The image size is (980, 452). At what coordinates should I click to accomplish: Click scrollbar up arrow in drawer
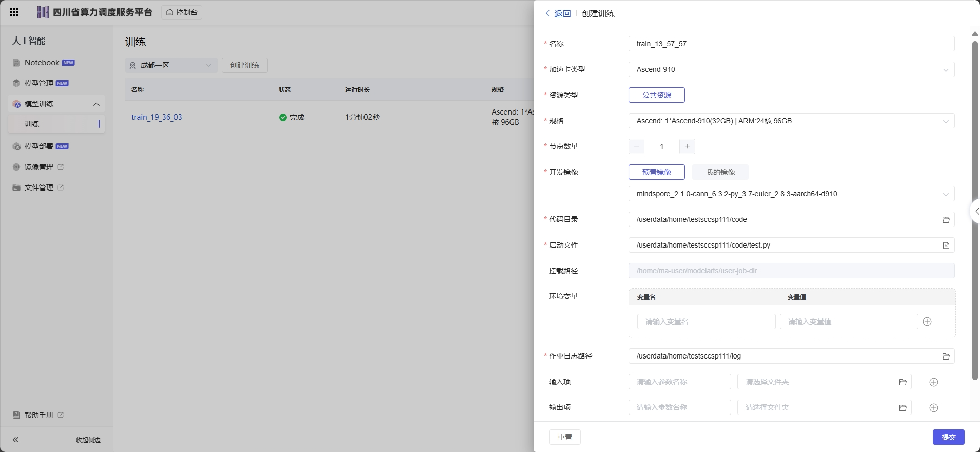(x=975, y=34)
